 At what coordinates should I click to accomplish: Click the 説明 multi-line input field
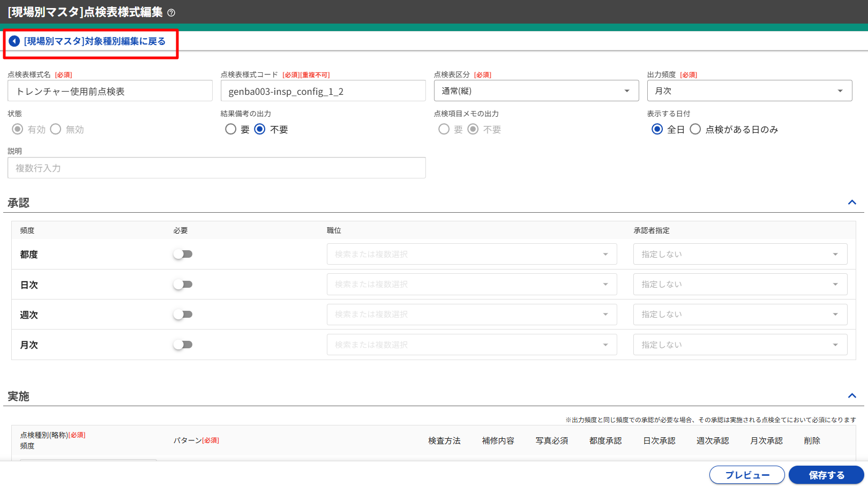click(216, 168)
